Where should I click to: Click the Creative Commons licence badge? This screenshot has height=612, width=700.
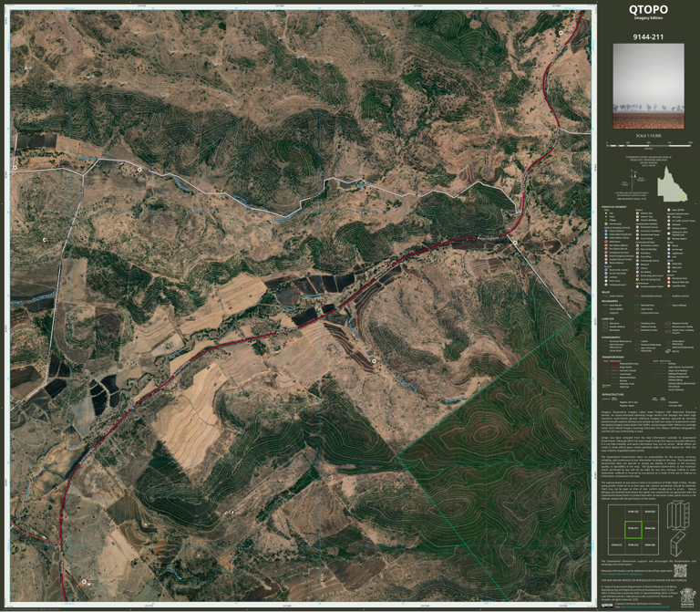pos(607,606)
